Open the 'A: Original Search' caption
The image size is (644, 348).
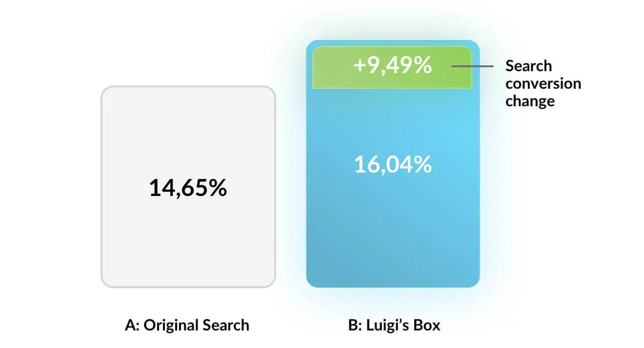pyautogui.click(x=187, y=325)
